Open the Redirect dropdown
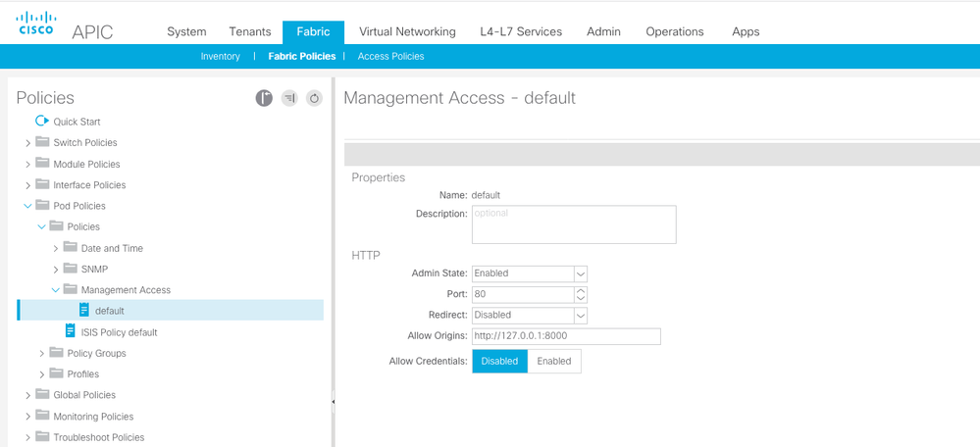 point(581,316)
